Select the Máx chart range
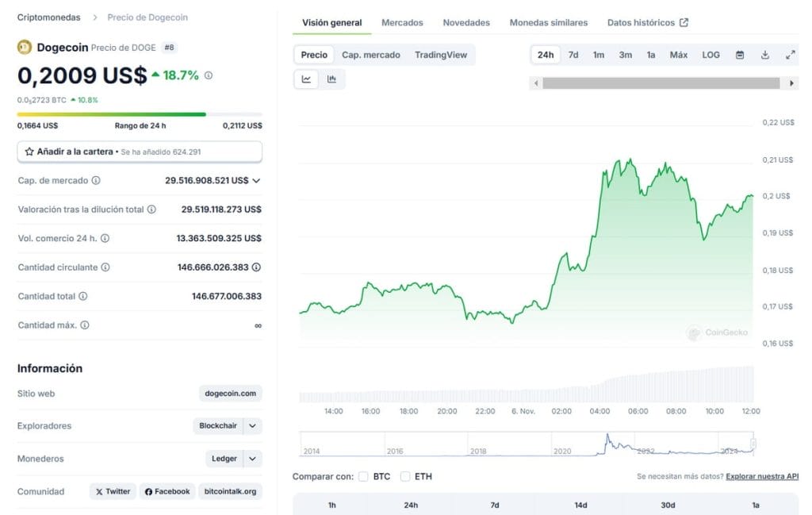This screenshot has height=515, width=812. (x=679, y=55)
